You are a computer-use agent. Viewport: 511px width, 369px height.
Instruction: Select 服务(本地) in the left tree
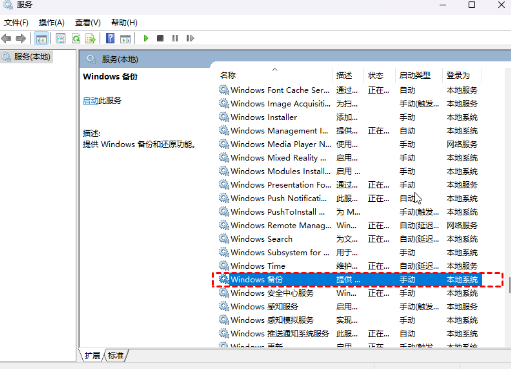[x=27, y=57]
